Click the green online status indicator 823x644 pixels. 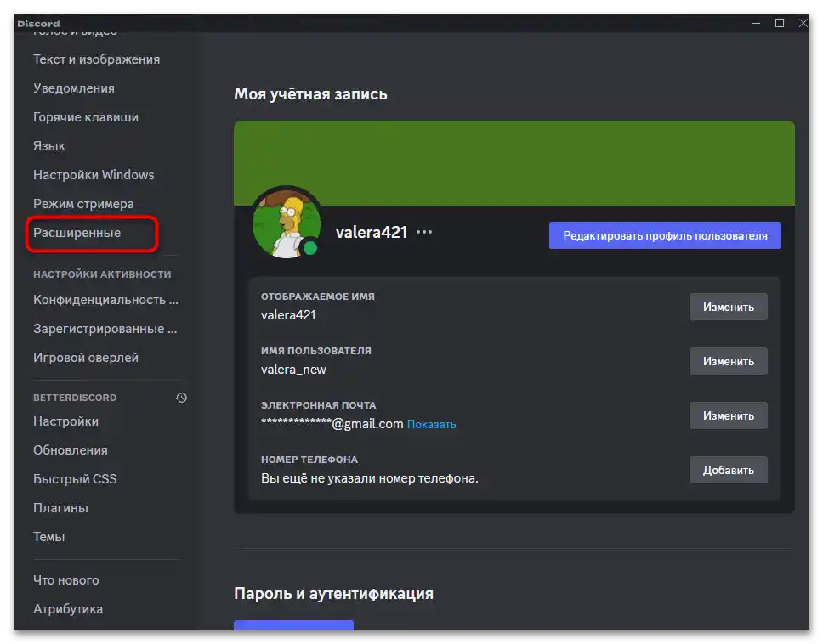310,248
